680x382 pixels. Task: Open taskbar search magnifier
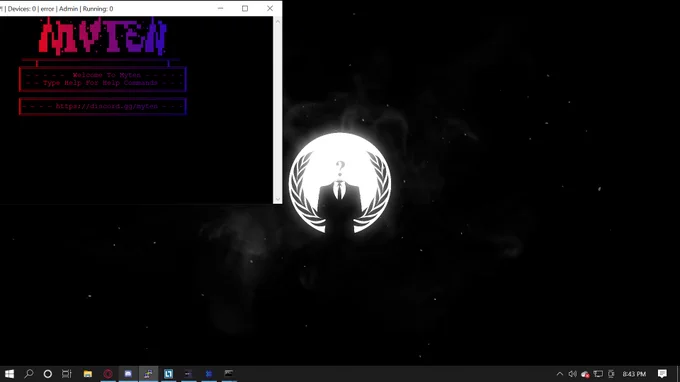click(x=29, y=374)
